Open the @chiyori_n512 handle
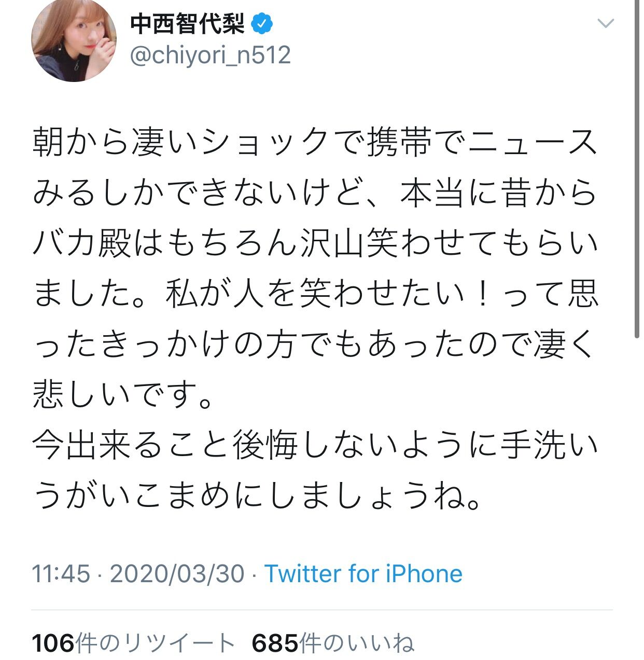This screenshot has width=644, height=660. (x=210, y=55)
